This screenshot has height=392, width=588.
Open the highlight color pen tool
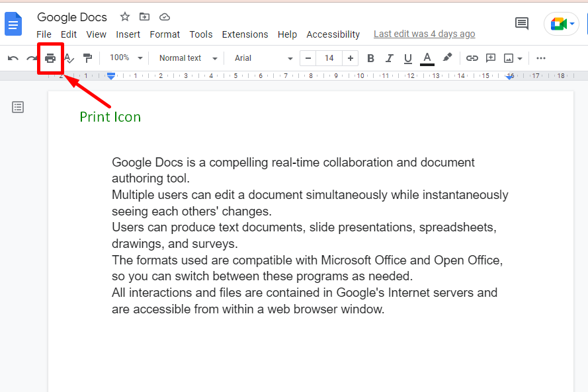[447, 58]
